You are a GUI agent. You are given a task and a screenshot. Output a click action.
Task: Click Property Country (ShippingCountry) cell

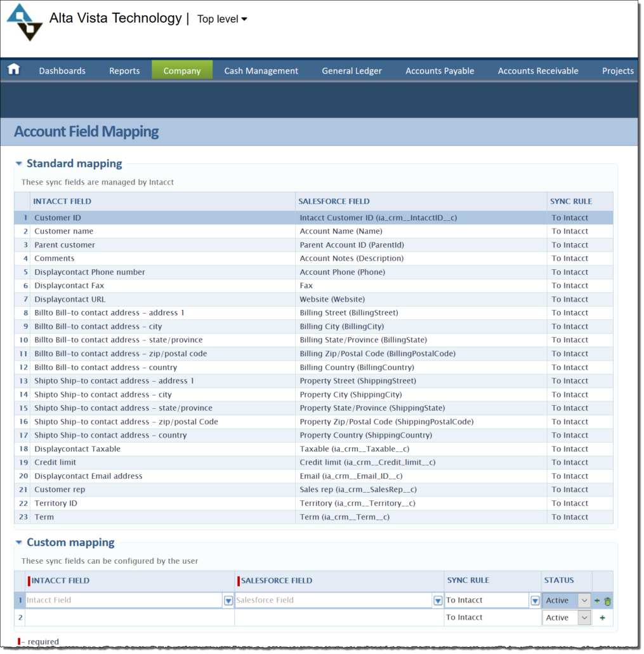click(421, 435)
